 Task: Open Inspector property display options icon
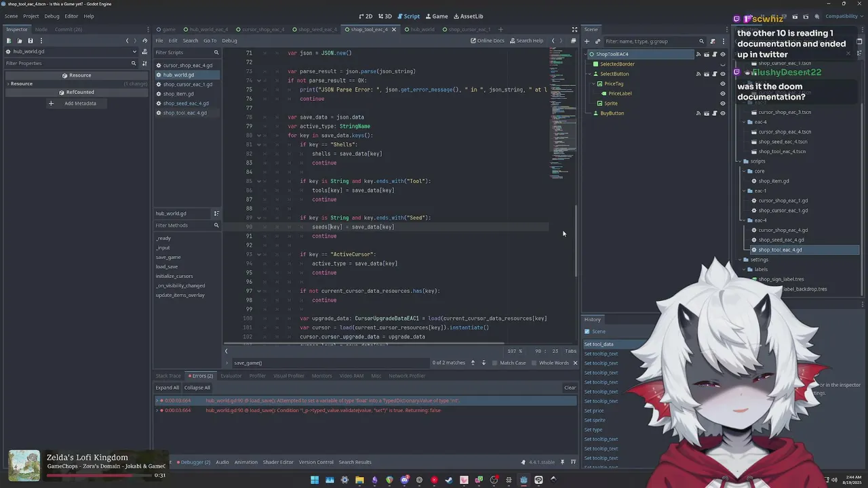(144, 63)
